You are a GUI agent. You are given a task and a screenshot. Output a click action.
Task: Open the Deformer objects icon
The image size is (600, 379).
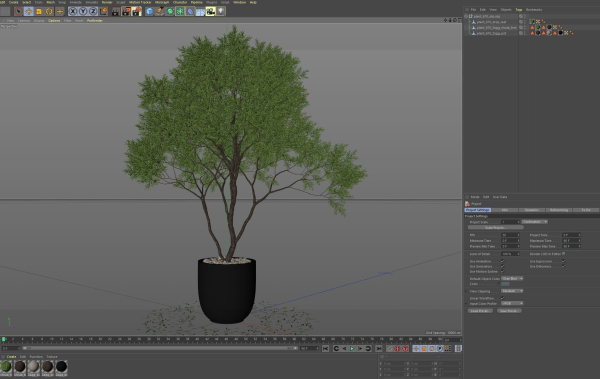[190, 11]
